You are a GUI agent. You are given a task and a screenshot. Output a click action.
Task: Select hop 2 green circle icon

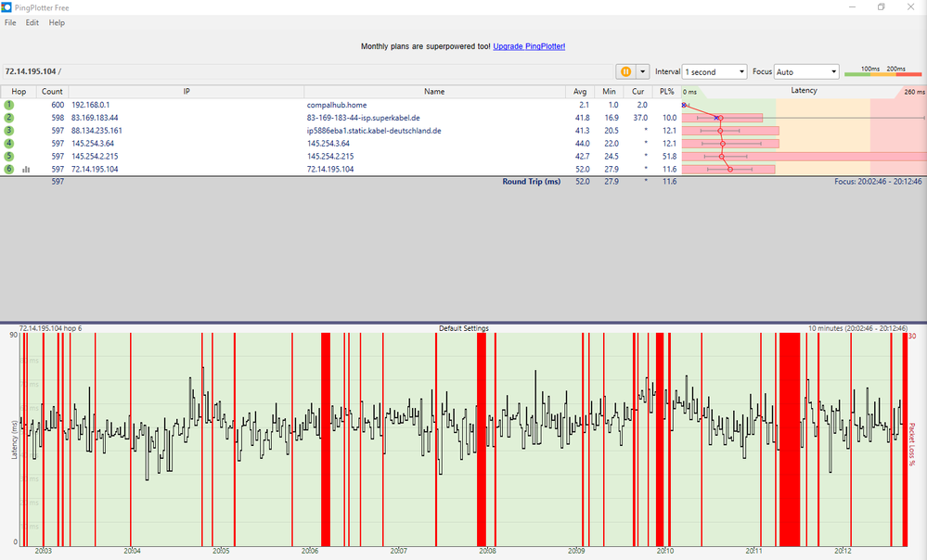coord(9,118)
